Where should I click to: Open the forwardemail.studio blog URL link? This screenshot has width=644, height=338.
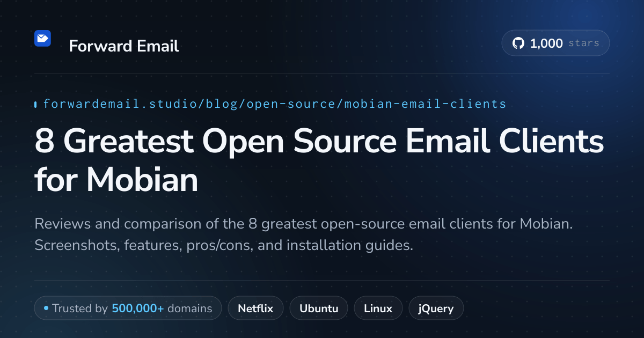(x=274, y=104)
